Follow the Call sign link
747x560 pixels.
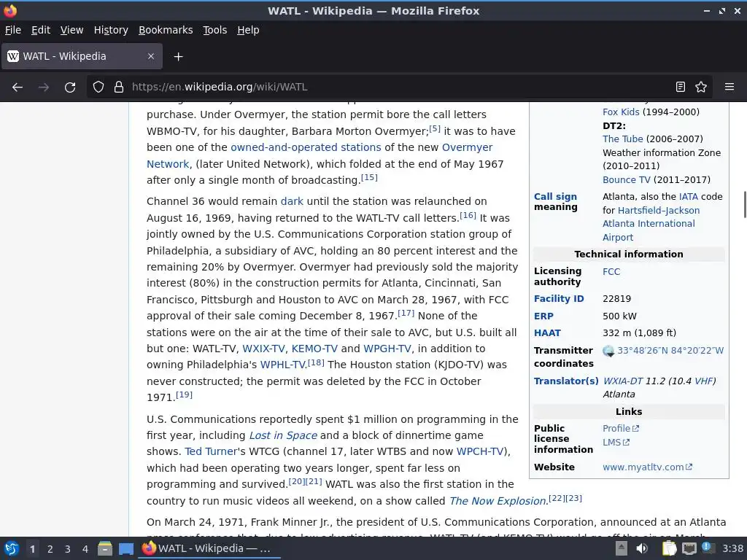[x=555, y=197]
